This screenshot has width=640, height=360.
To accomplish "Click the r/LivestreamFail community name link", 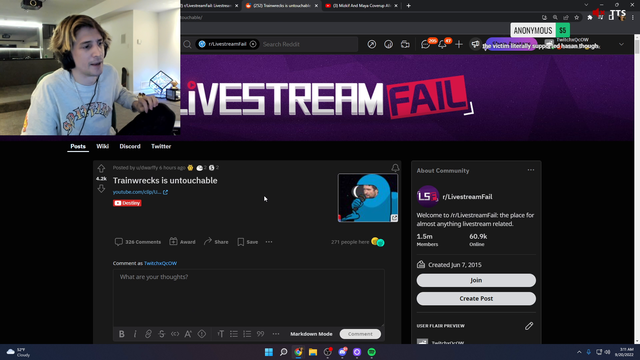I will pyautogui.click(x=467, y=197).
